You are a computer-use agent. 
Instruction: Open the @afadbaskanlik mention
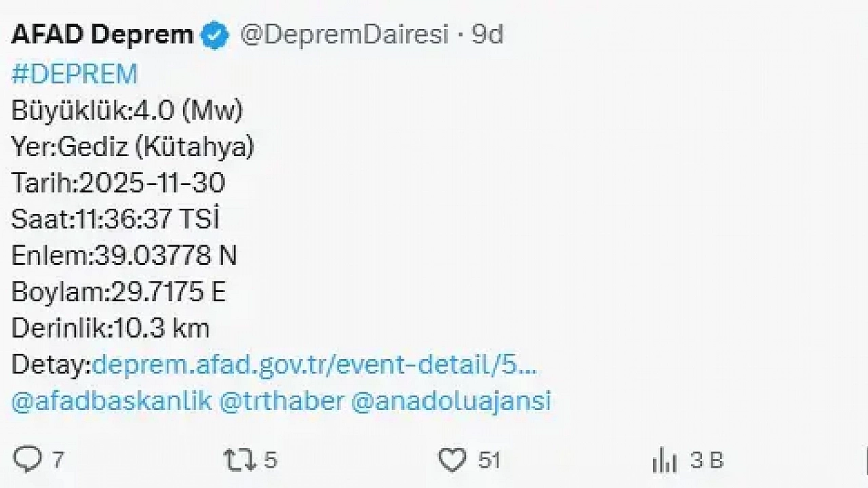click(112, 401)
